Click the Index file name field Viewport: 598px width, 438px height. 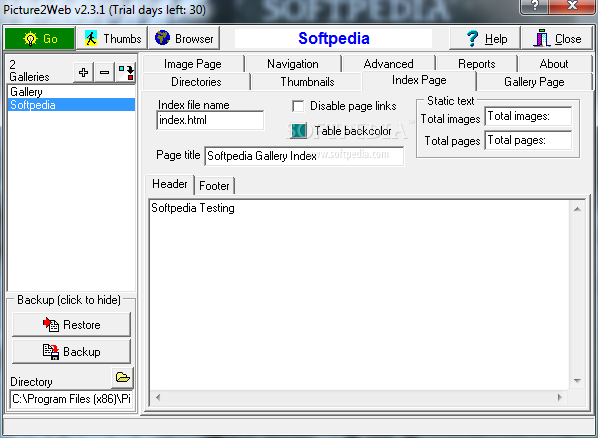point(210,120)
